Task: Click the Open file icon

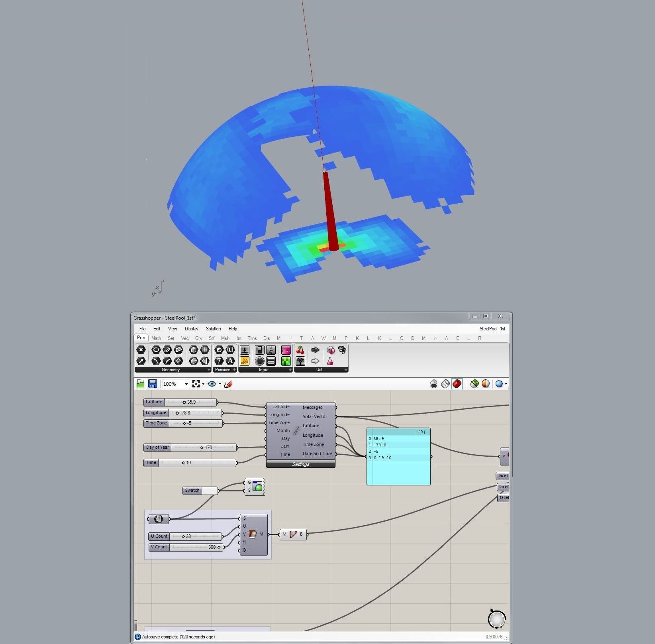Action: tap(140, 384)
